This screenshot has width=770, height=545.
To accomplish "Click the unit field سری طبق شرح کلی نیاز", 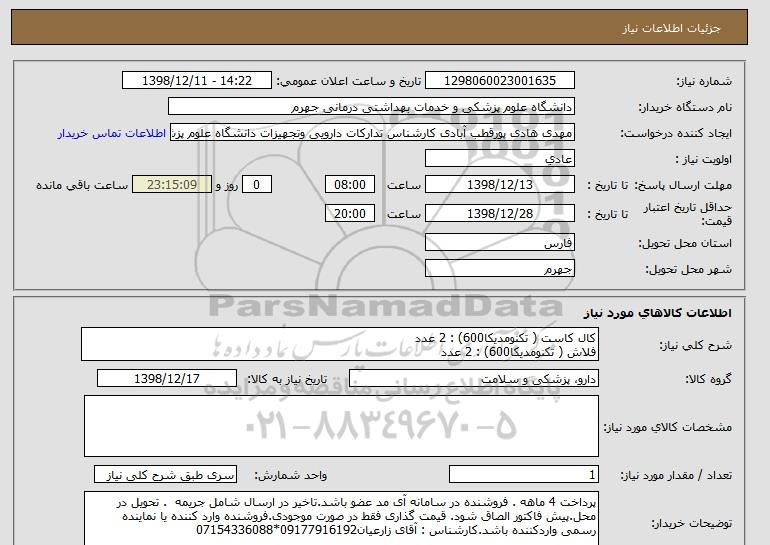I will point(165,474).
